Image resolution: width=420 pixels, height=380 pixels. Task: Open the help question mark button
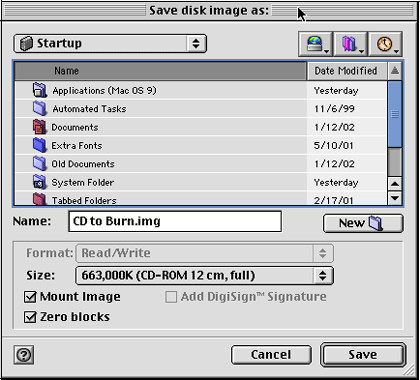24,355
